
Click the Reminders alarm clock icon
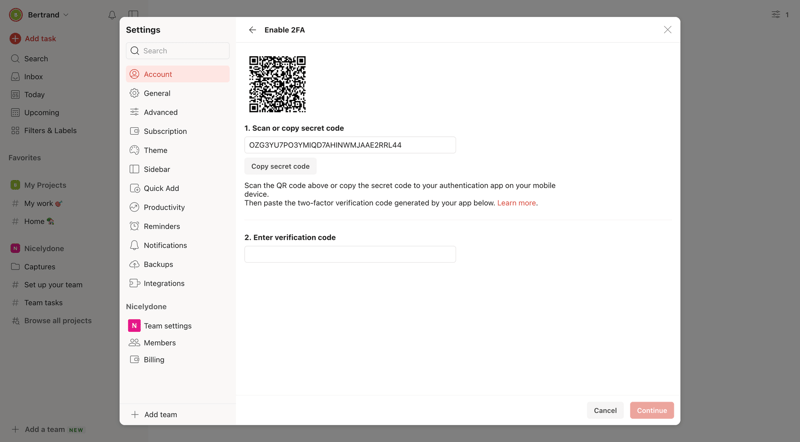[x=134, y=226]
